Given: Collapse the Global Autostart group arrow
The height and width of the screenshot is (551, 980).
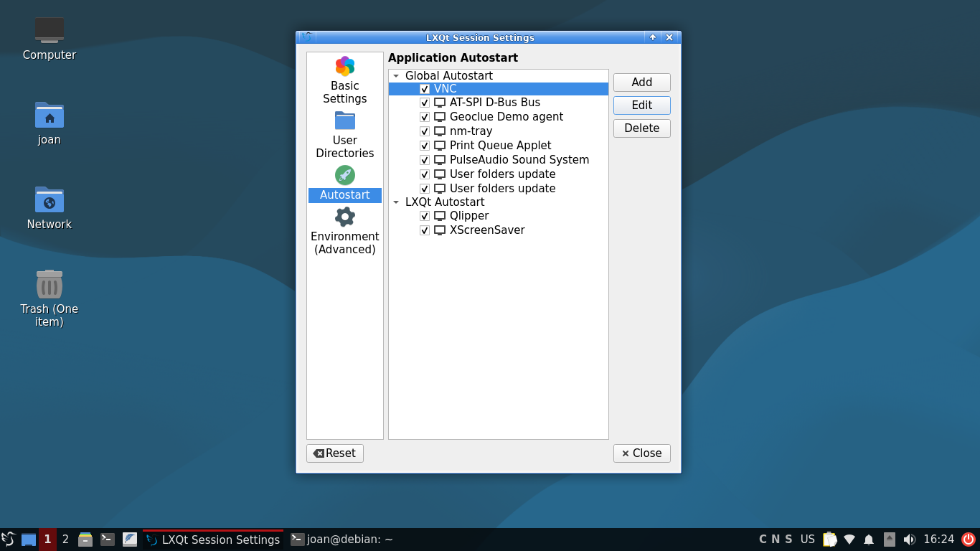Looking at the screenshot, I should tap(396, 76).
